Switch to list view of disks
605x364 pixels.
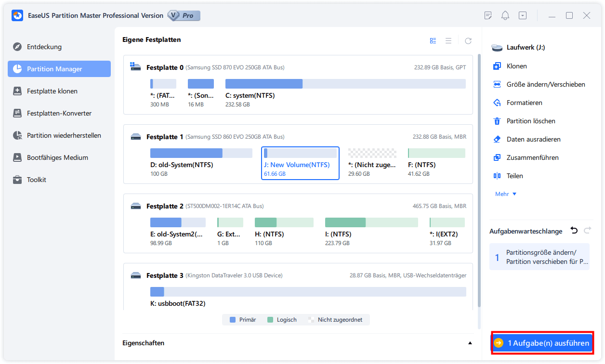click(x=448, y=41)
